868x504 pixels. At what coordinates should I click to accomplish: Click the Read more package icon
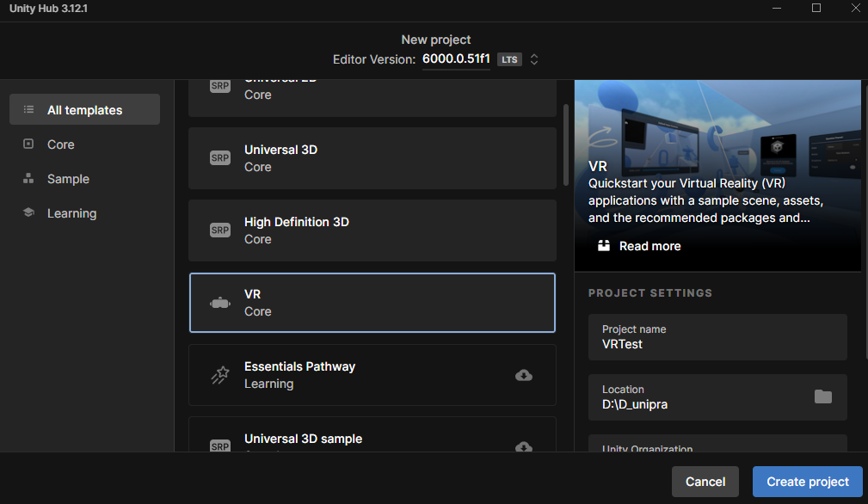click(x=604, y=246)
